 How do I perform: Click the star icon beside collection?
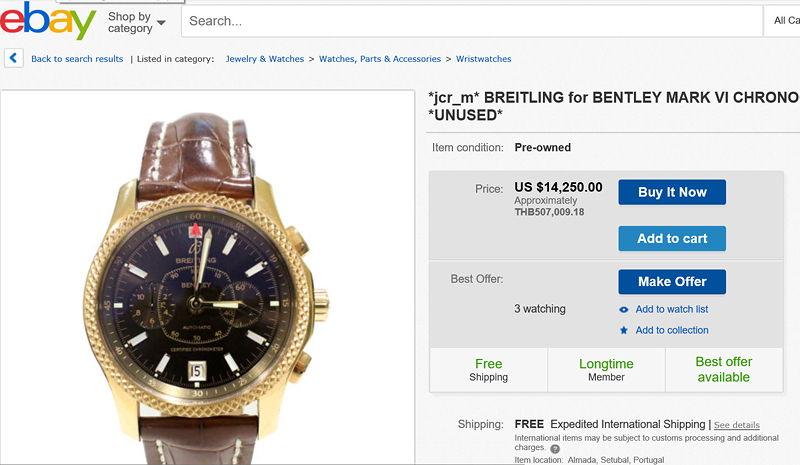[624, 331]
